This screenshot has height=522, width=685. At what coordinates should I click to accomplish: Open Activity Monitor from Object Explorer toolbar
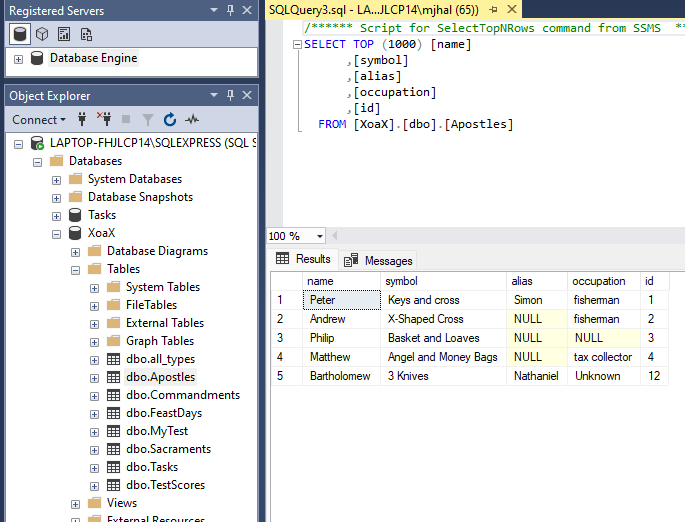tap(191, 119)
